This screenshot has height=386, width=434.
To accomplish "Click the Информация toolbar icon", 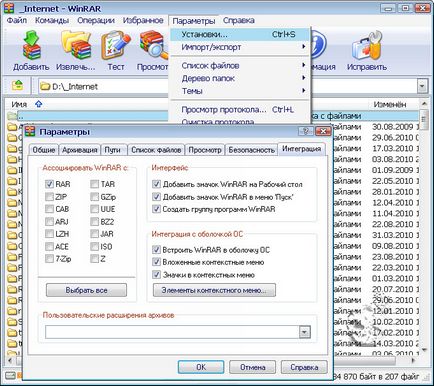I will pos(318,46).
